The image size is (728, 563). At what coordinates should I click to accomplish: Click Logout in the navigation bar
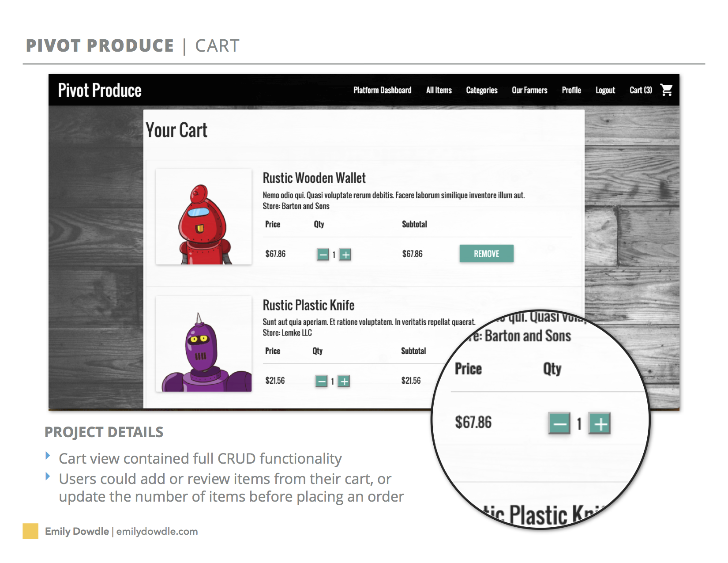[x=605, y=90]
